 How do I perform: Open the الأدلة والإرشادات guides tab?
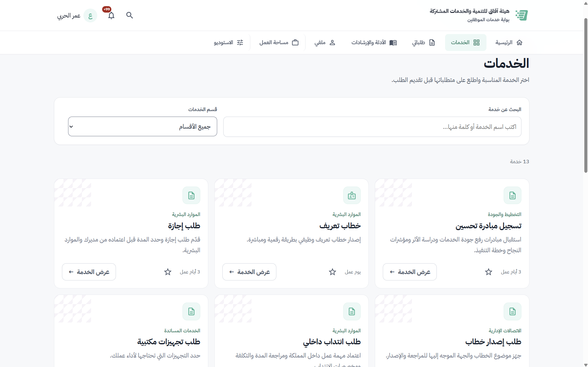coord(374,42)
